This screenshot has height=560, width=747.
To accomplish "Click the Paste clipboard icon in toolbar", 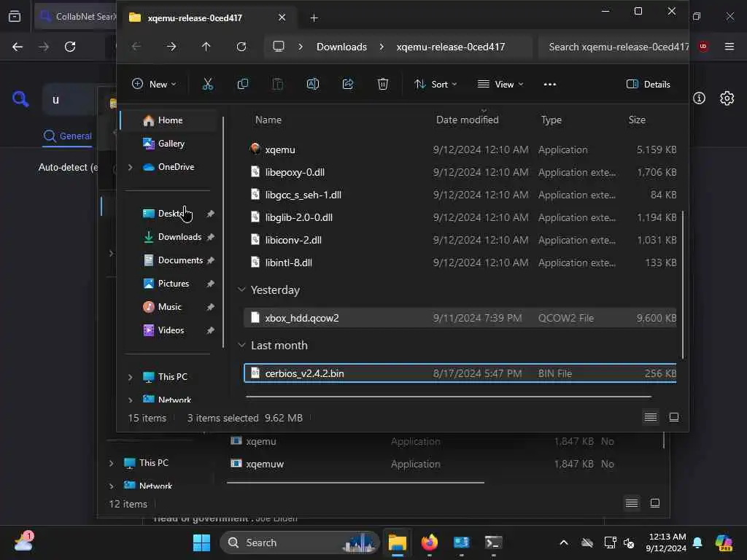I will pyautogui.click(x=277, y=85).
